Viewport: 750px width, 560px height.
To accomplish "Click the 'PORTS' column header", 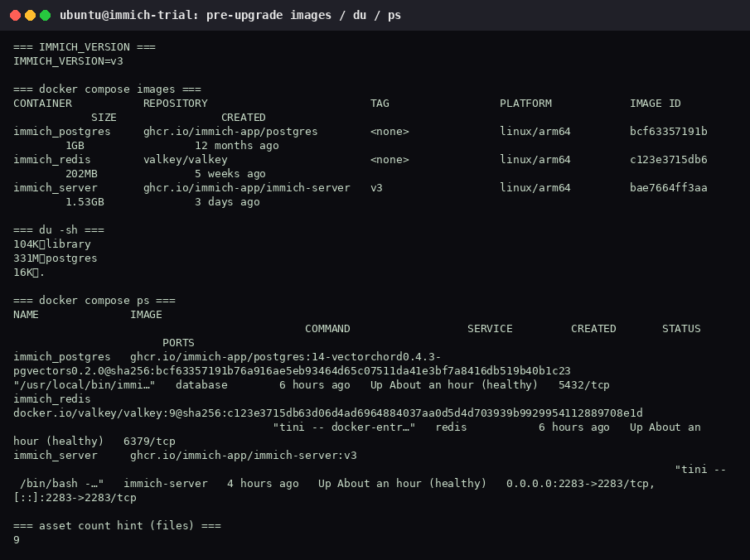I will [x=178, y=343].
